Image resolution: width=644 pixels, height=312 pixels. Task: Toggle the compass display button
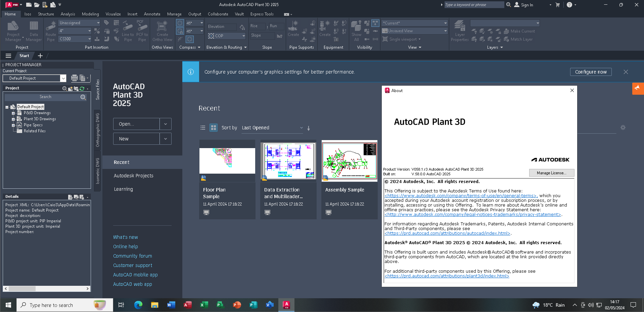point(180,23)
